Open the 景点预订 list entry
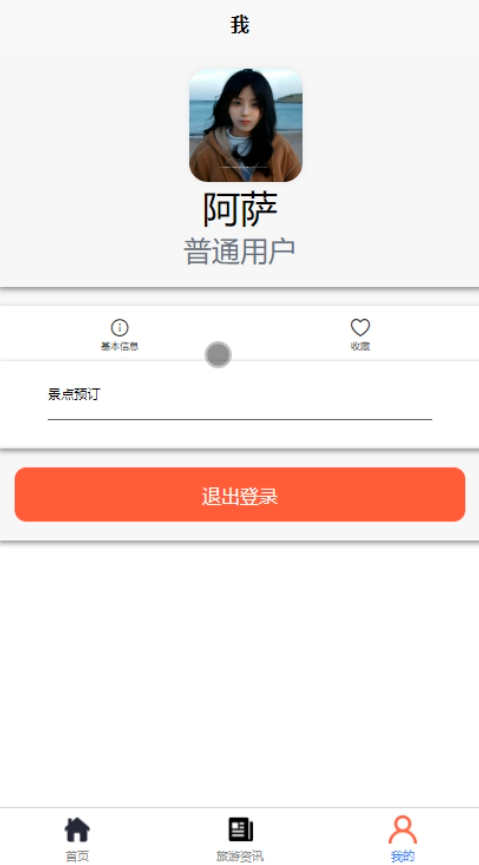 click(x=240, y=395)
